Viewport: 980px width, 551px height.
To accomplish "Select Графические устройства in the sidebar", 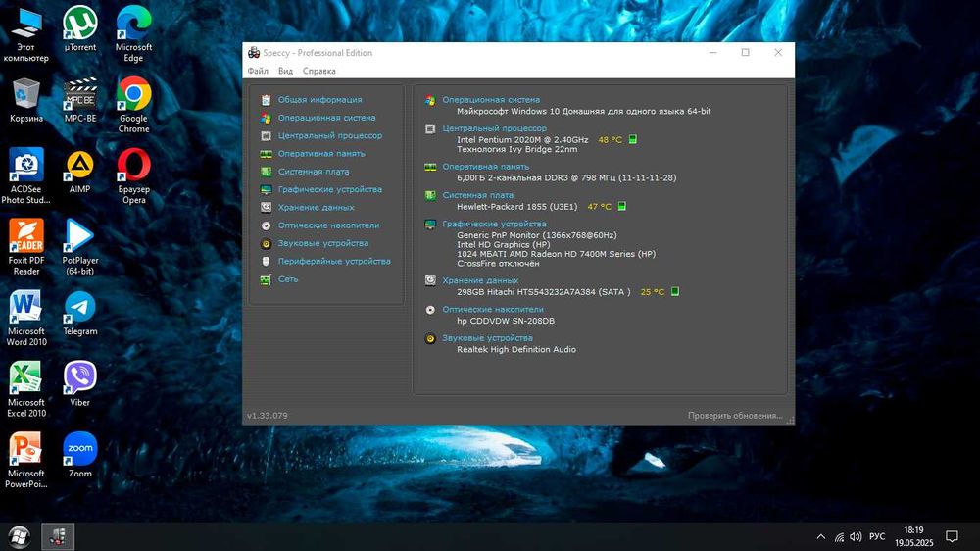I will [330, 189].
